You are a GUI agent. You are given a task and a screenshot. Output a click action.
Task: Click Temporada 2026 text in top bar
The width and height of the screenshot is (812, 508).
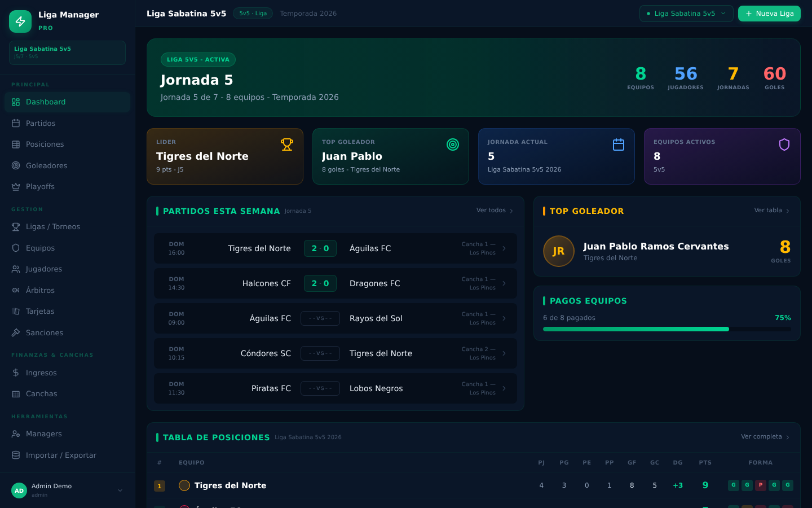point(308,14)
